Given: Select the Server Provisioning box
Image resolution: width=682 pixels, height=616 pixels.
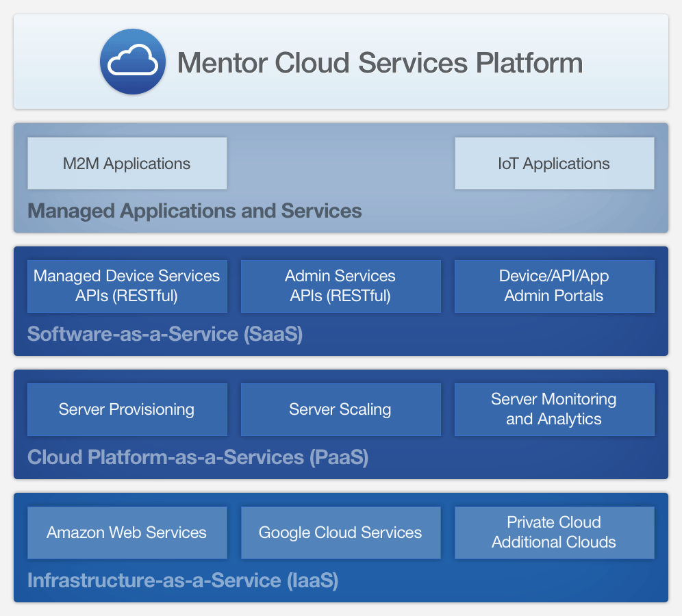Looking at the screenshot, I should (127, 409).
